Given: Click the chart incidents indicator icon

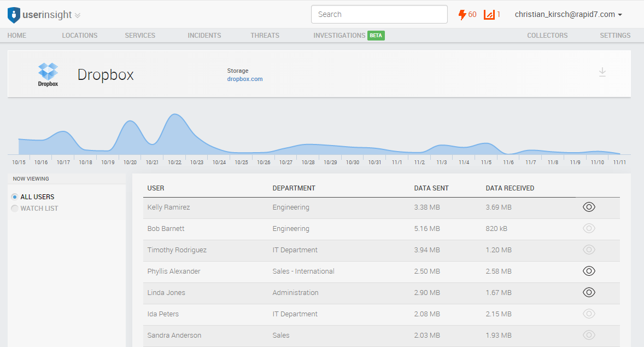Looking at the screenshot, I should pos(489,15).
